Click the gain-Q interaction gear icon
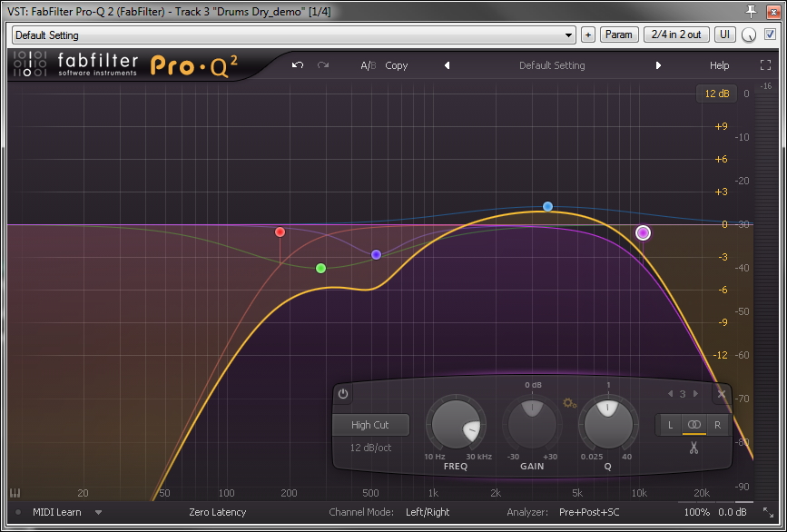 coord(570,403)
